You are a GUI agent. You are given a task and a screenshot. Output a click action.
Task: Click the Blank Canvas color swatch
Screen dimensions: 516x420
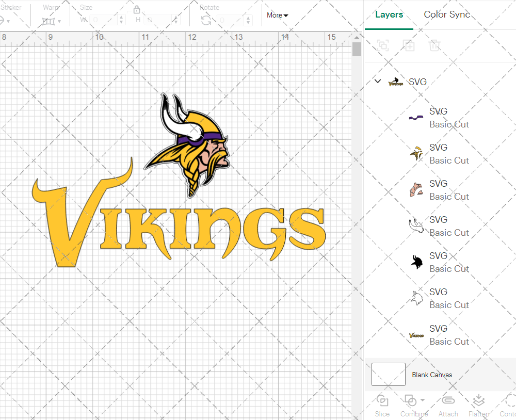tap(388, 375)
